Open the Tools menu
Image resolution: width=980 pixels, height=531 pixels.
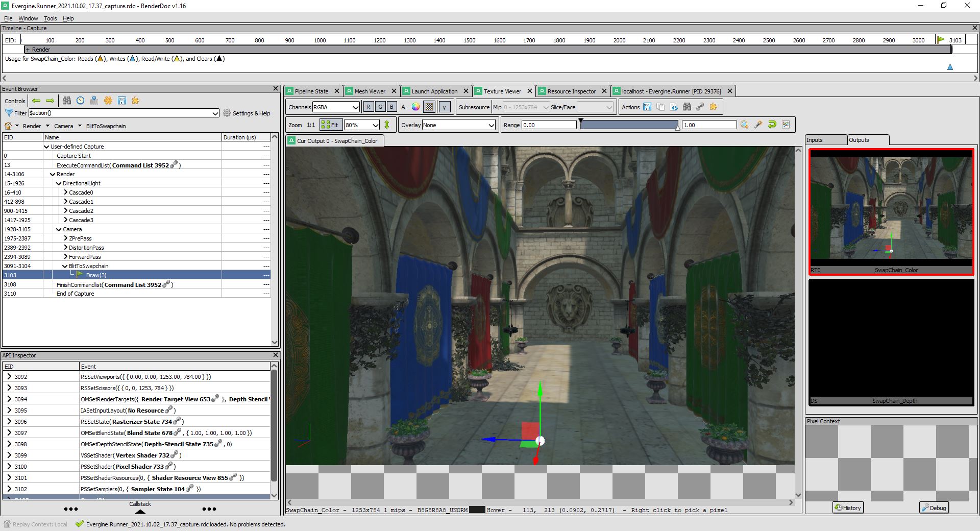click(x=50, y=18)
